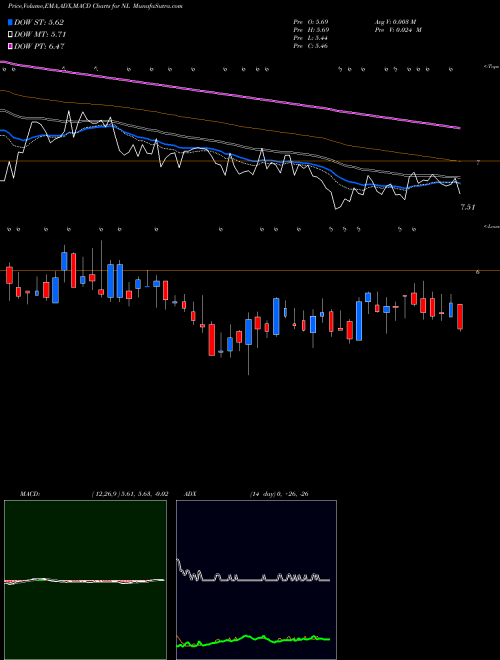Click the axis label 7 on upper chart
Image resolution: width=500 pixels, height=660 pixels.
[478, 162]
